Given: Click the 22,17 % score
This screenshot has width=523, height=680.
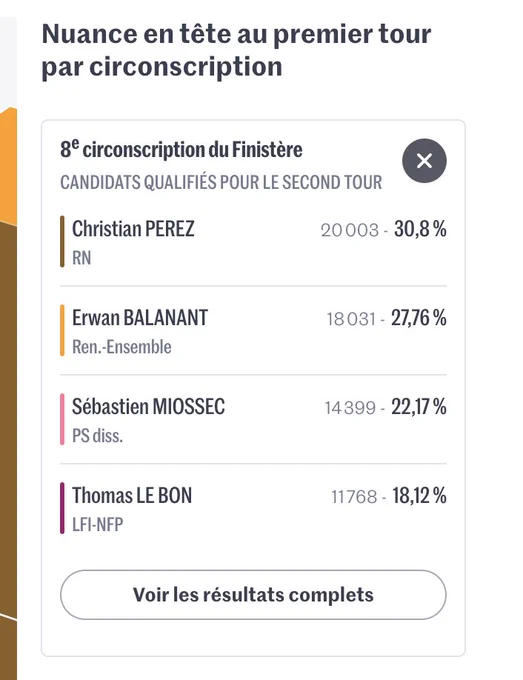Looking at the screenshot, I should pos(418,407).
